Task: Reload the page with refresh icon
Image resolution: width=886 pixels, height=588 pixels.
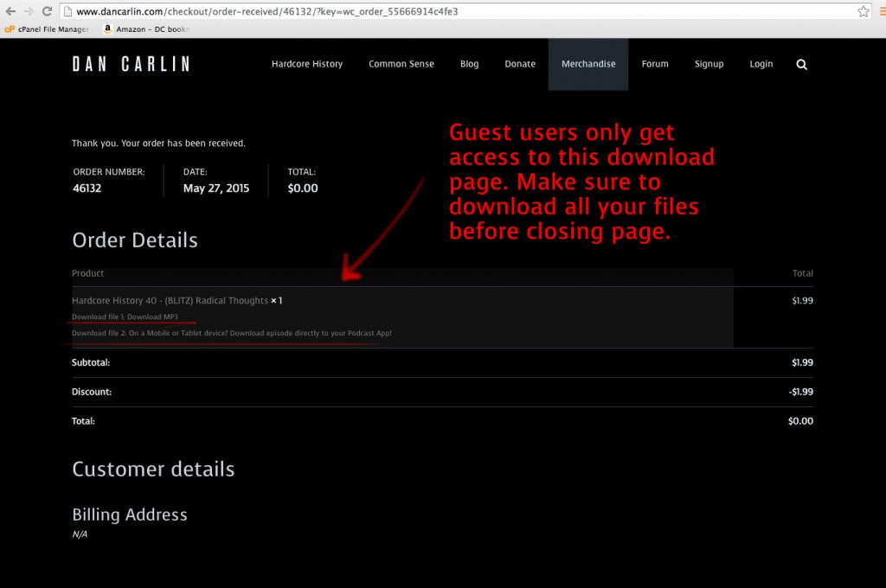Action: click(47, 11)
